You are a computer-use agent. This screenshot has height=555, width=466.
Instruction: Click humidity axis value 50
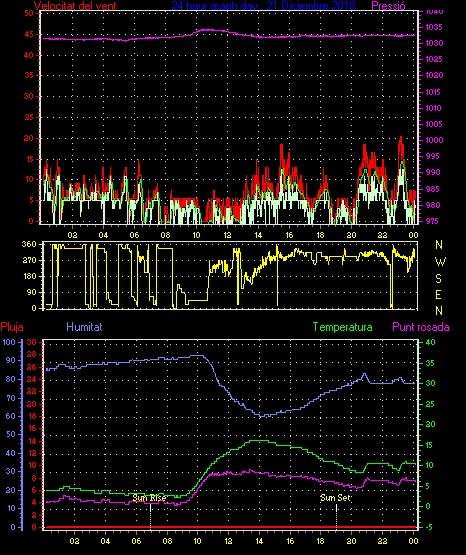point(10,434)
